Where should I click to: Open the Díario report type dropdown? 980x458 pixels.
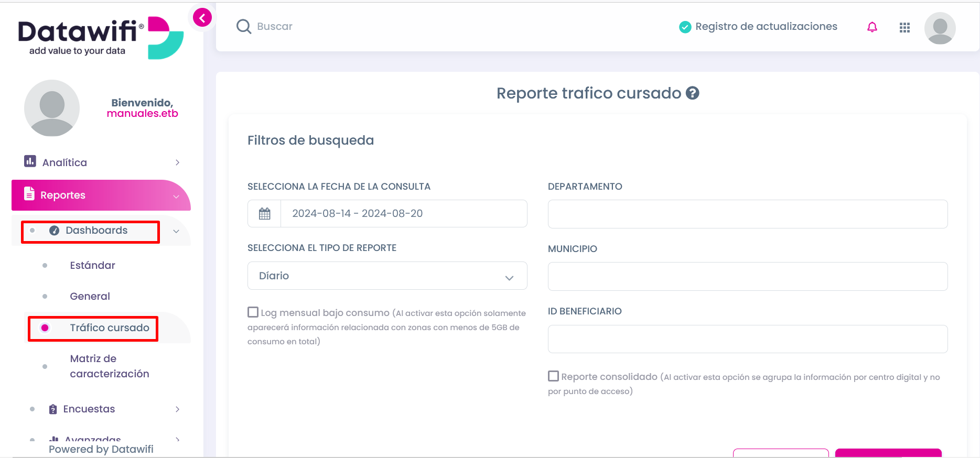click(387, 276)
